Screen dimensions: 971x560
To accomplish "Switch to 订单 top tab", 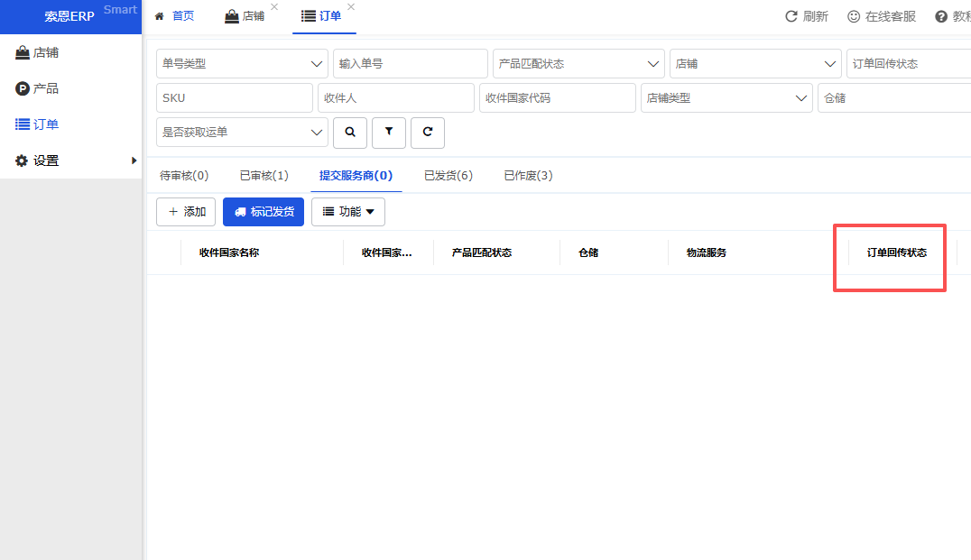I will 321,16.
